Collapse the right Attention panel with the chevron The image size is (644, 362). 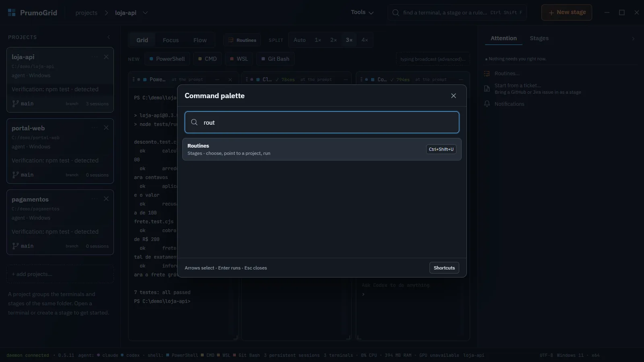pos(633,39)
